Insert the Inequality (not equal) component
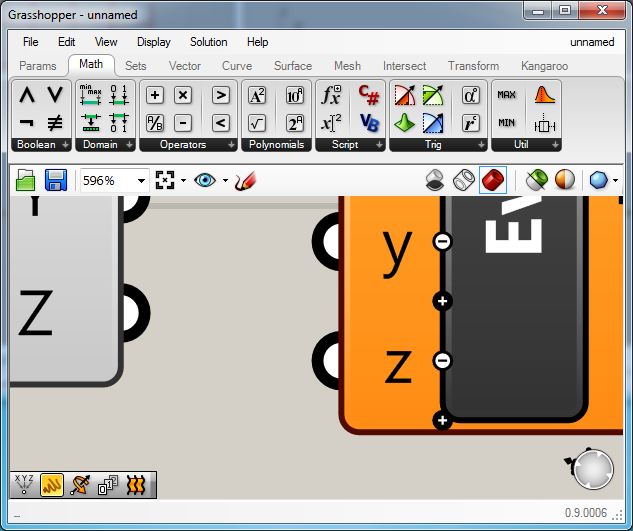The height and width of the screenshot is (531, 633). pyautogui.click(x=55, y=123)
